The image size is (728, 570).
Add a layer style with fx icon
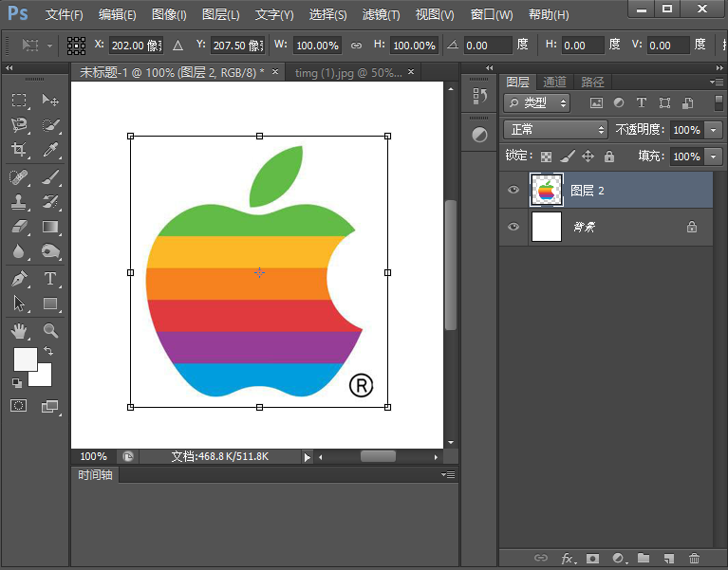click(568, 559)
